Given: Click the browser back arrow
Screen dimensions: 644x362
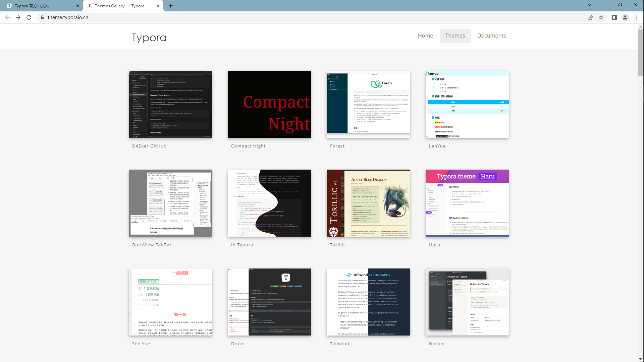Looking at the screenshot, I should coord(7,17).
